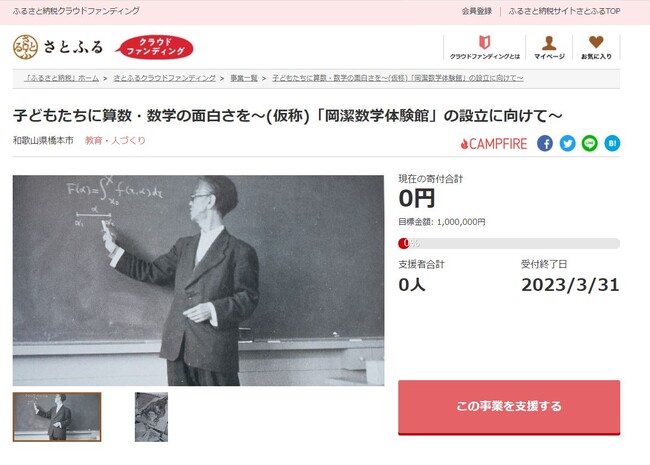Click the CAMPFIRE logo
This screenshot has height=465, width=650.
pyautogui.click(x=494, y=144)
